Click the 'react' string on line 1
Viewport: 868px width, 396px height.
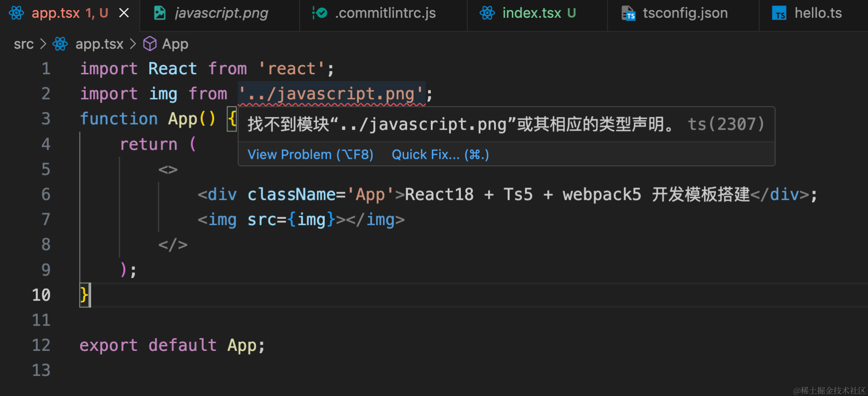(x=291, y=69)
